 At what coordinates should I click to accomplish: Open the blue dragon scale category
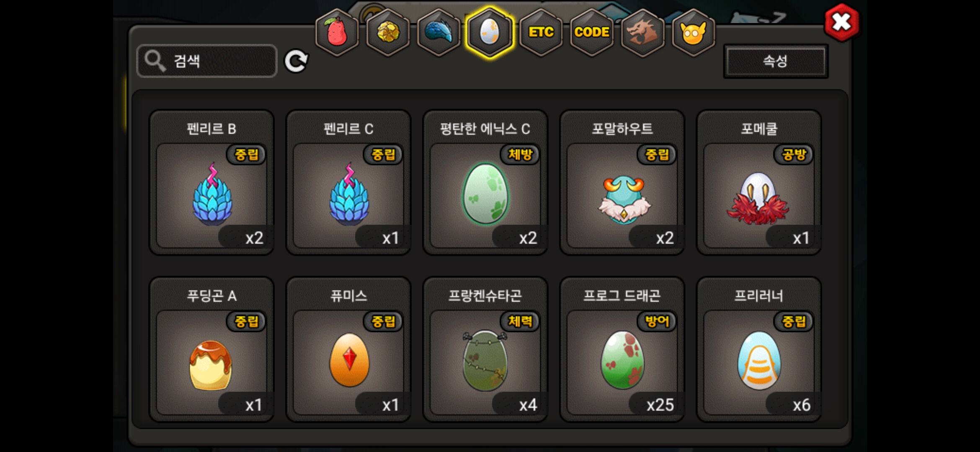[439, 32]
